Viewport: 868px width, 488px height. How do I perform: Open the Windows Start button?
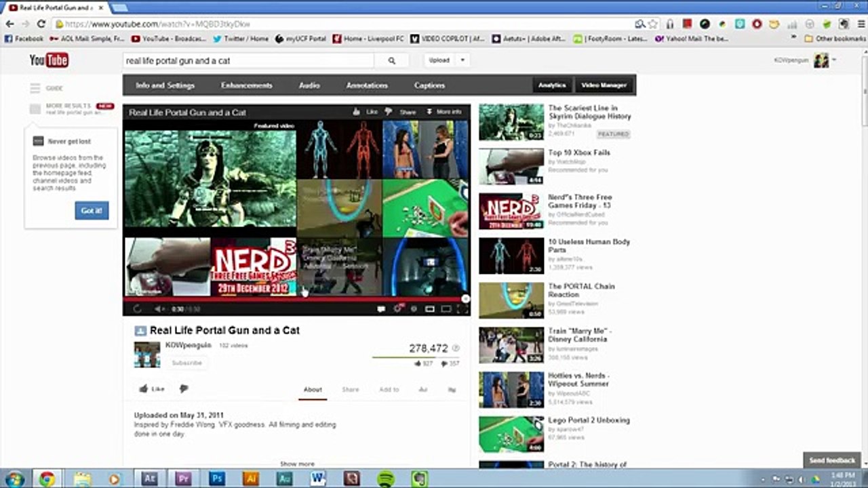(14, 479)
